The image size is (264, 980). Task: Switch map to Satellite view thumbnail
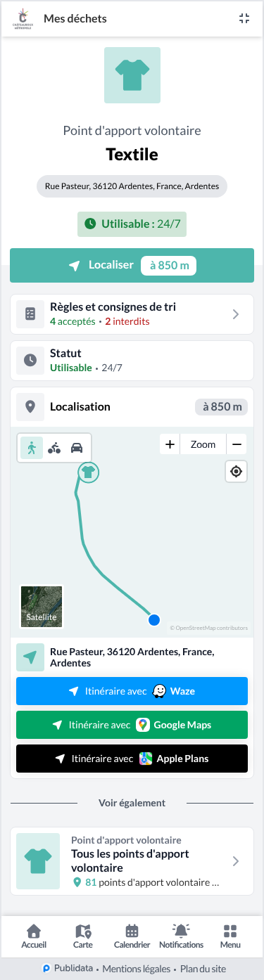coord(42,607)
